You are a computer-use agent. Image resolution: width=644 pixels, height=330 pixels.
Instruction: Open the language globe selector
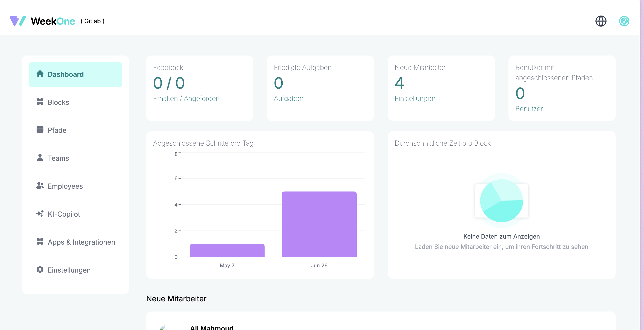pos(601,21)
